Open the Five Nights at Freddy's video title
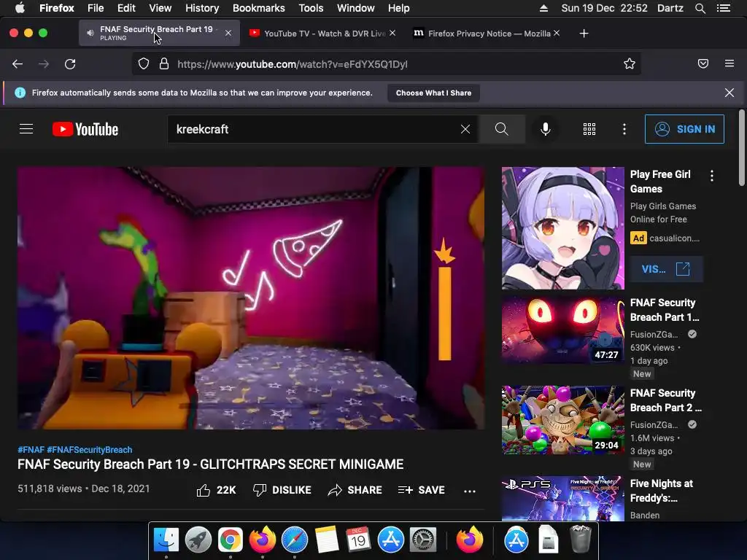Image resolution: width=747 pixels, height=560 pixels. point(661,491)
